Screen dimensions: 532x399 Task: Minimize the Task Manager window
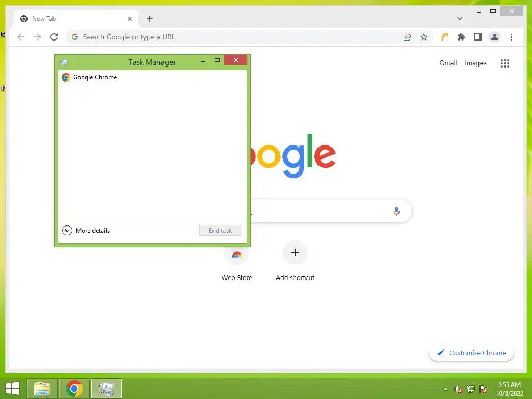pos(203,61)
